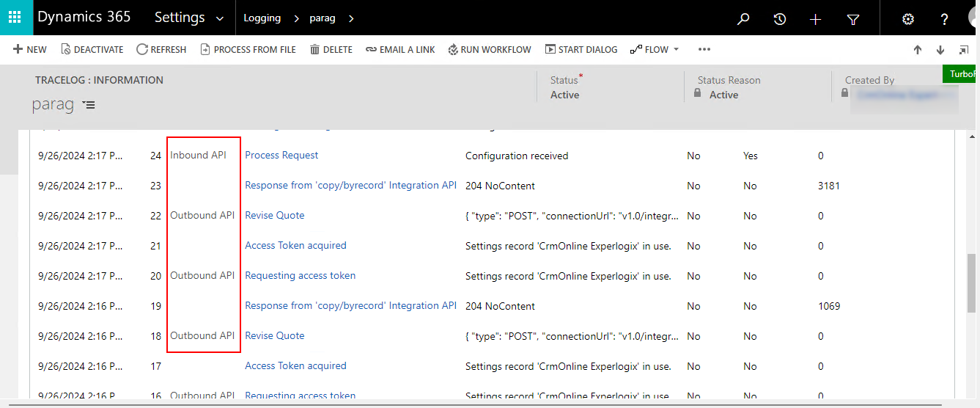Expand the chevron after Logging
980x408 pixels.
click(x=296, y=18)
